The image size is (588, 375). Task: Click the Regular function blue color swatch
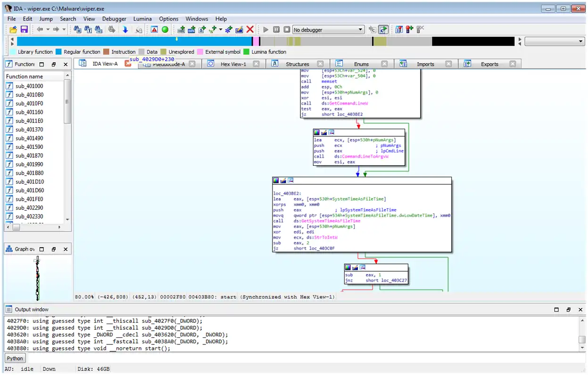tap(58, 52)
